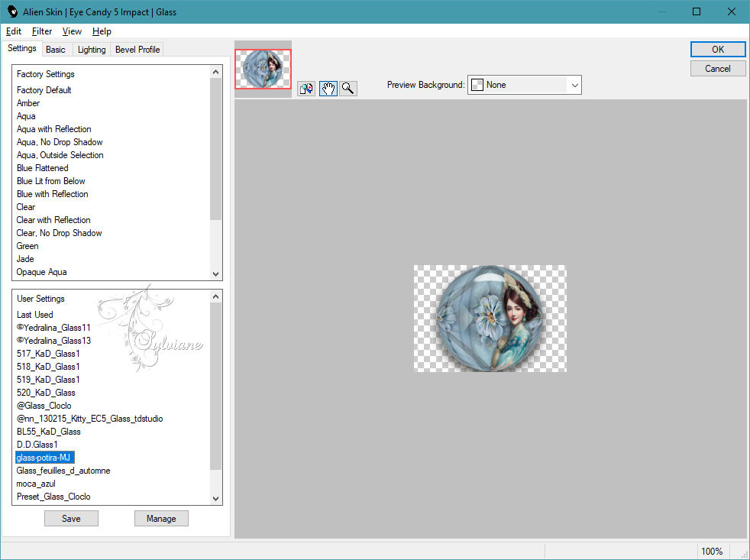Image resolution: width=750 pixels, height=560 pixels.
Task: Click the navigator preview thumbnail
Action: pos(263,69)
